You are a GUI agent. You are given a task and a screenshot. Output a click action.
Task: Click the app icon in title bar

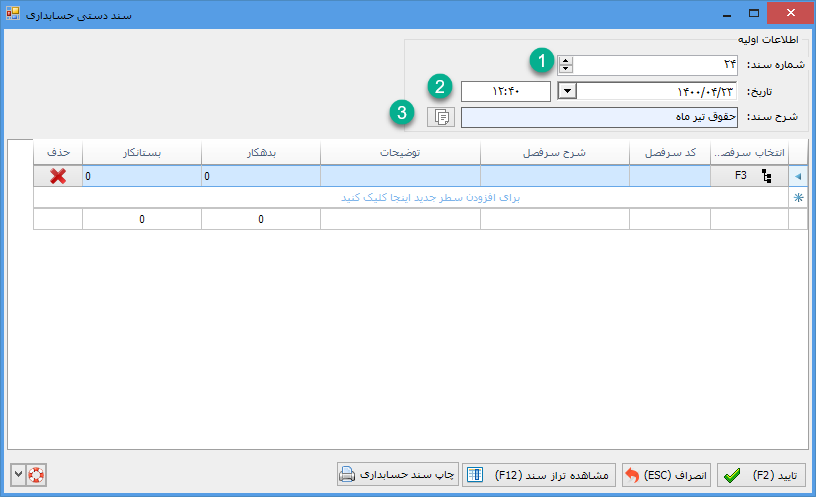(13, 13)
